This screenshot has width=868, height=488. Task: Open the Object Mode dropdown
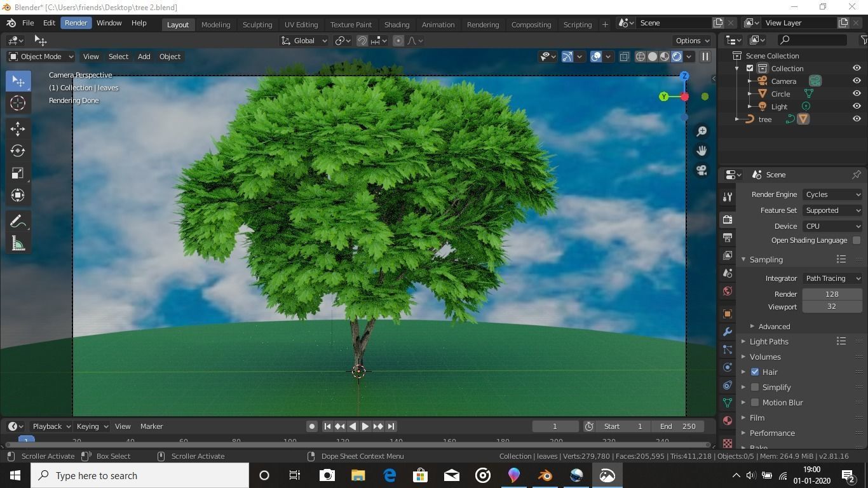(x=41, y=57)
